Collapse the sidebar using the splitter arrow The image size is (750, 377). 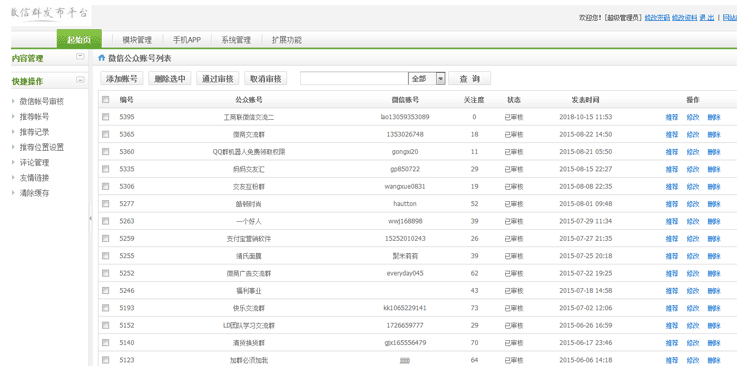(90, 218)
